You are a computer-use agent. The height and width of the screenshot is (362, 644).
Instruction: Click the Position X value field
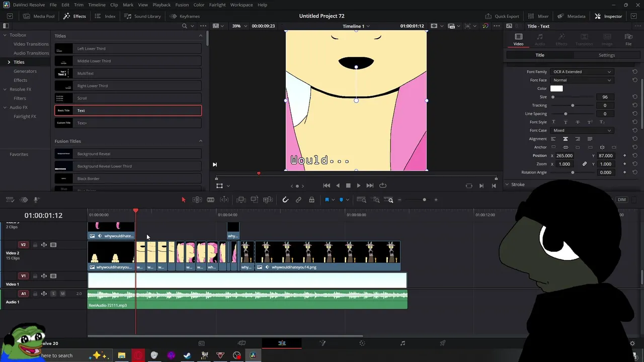[x=565, y=156]
